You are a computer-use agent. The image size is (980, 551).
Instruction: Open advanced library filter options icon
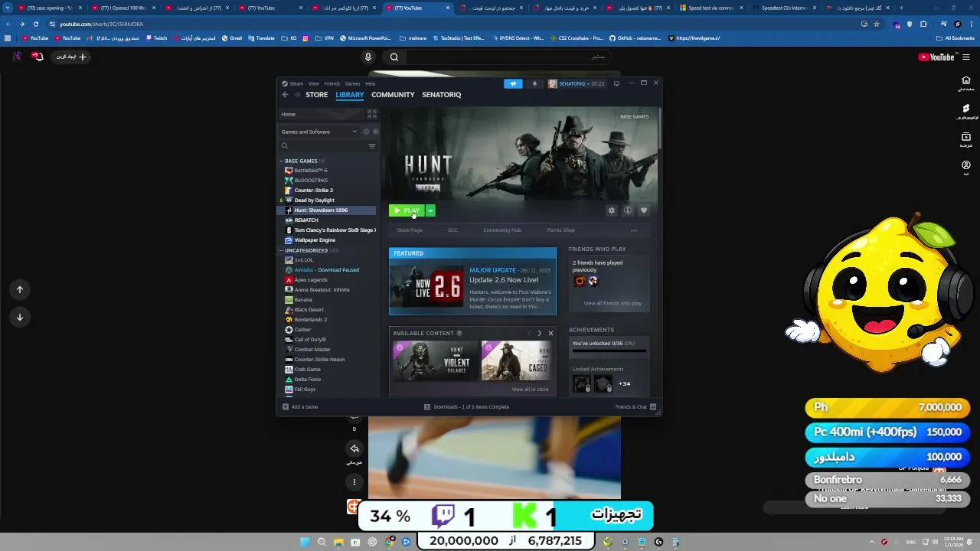[x=372, y=145]
